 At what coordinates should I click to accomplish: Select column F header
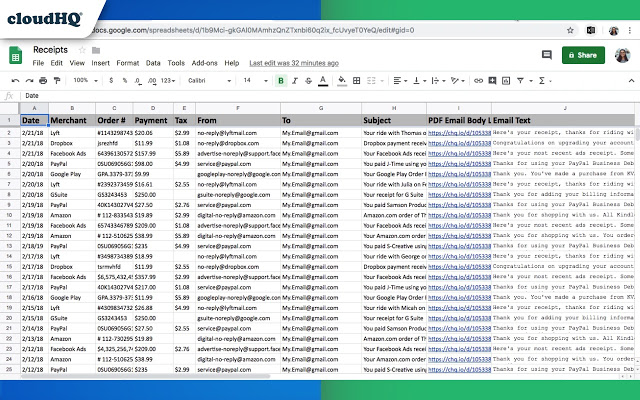click(x=238, y=108)
